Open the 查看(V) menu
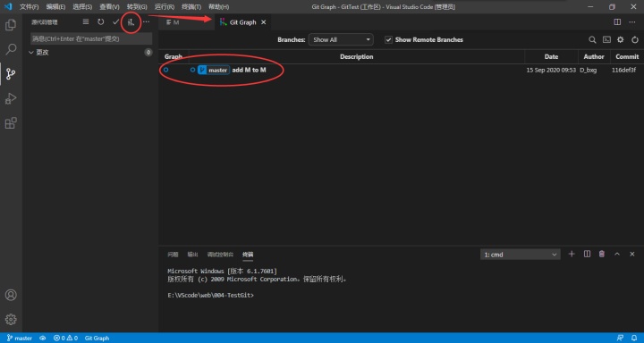 point(109,7)
